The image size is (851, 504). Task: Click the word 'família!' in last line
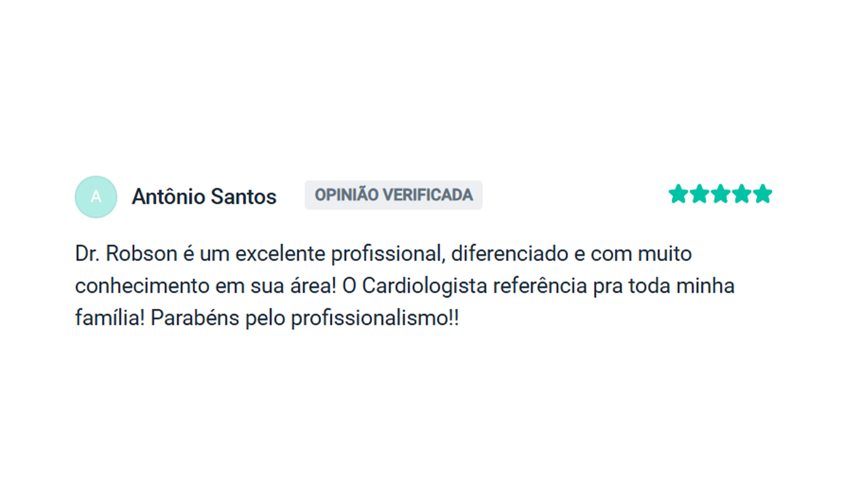coord(110,318)
